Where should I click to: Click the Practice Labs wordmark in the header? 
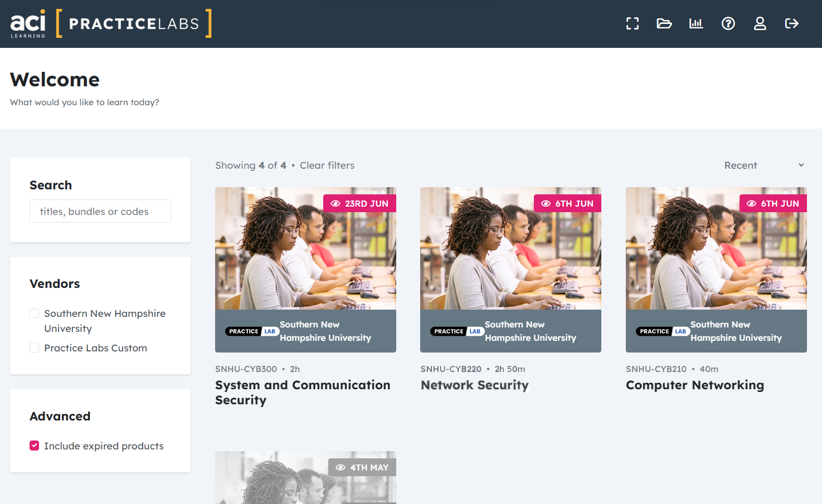click(x=134, y=23)
